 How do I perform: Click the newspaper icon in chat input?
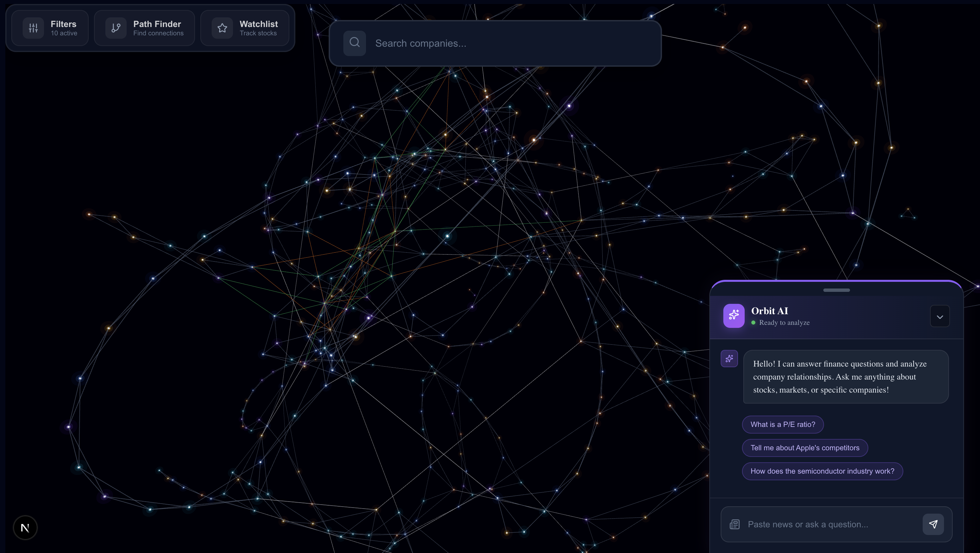point(734,524)
